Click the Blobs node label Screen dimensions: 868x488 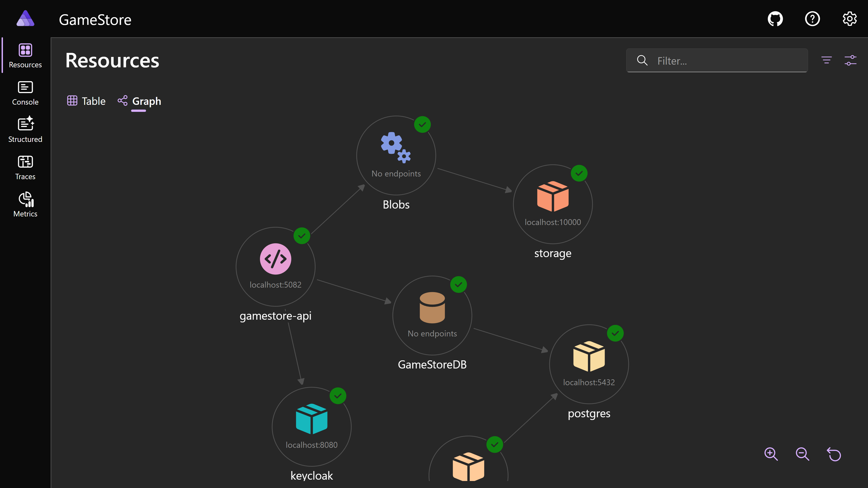[x=396, y=205]
